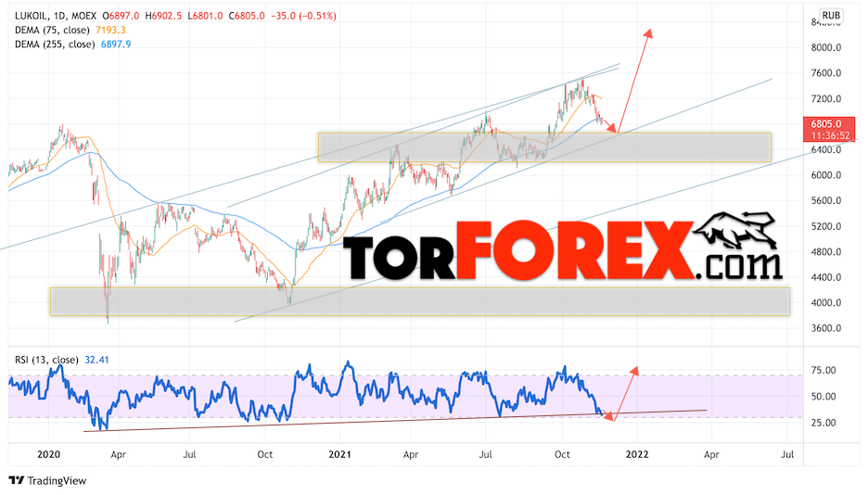Click the DEMA 255 value 6897.9
This screenshot has height=495, width=868.
tap(116, 44)
